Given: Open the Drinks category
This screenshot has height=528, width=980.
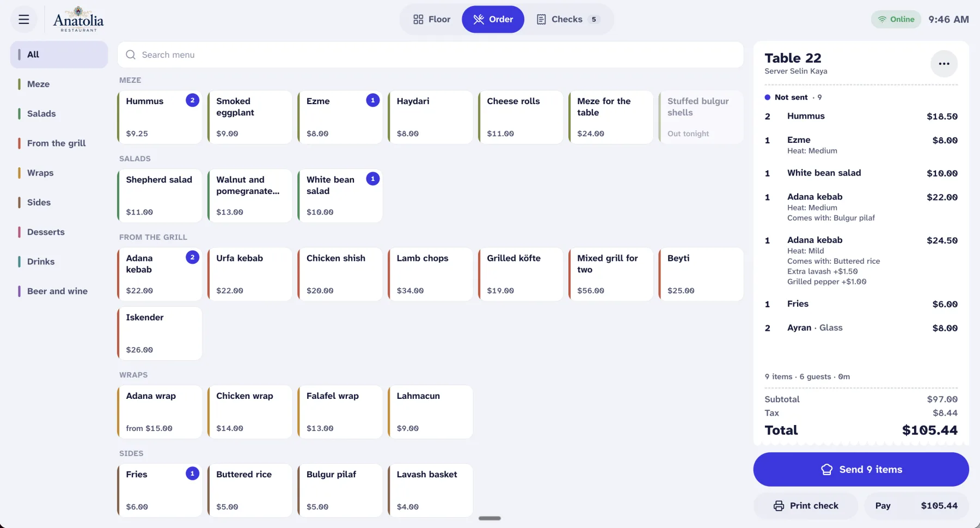Looking at the screenshot, I should tap(59, 262).
